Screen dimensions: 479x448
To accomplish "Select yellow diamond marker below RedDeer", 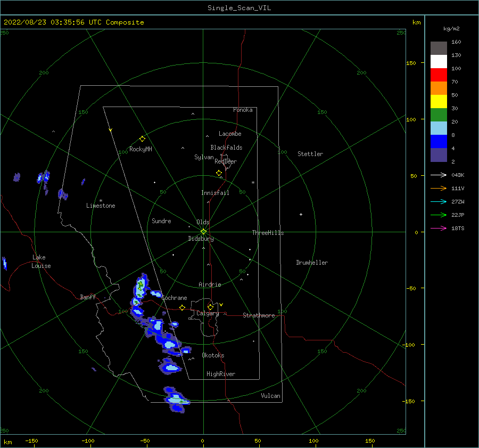I will [x=219, y=173].
